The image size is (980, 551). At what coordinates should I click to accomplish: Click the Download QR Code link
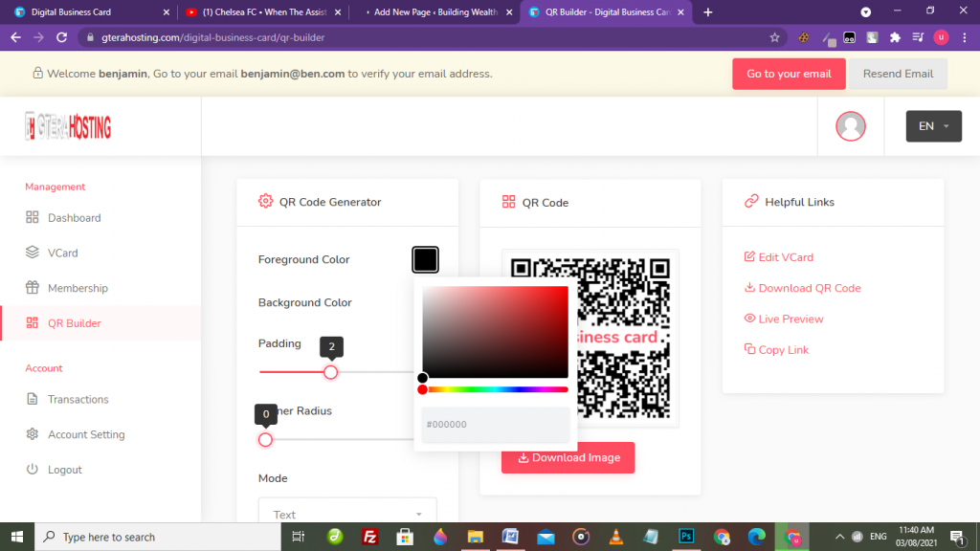(803, 288)
